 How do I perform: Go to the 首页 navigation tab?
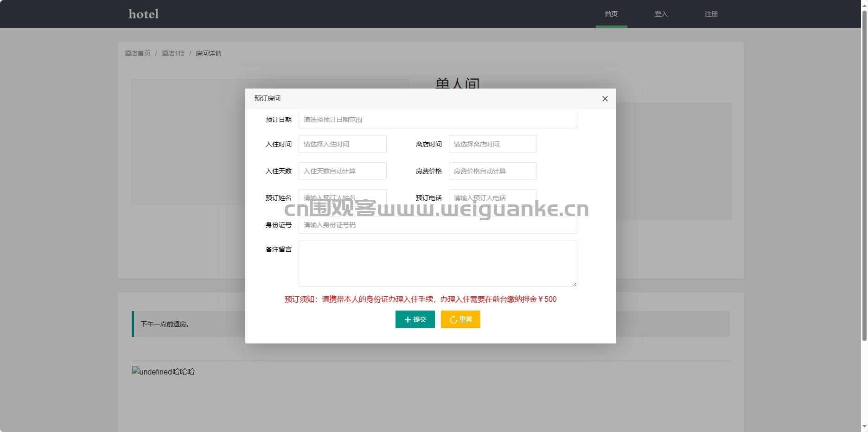click(611, 14)
